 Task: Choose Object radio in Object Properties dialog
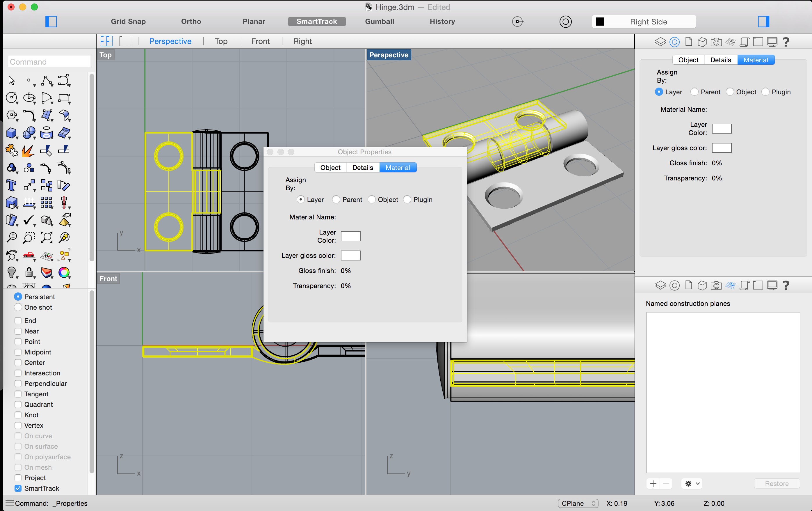click(x=372, y=199)
